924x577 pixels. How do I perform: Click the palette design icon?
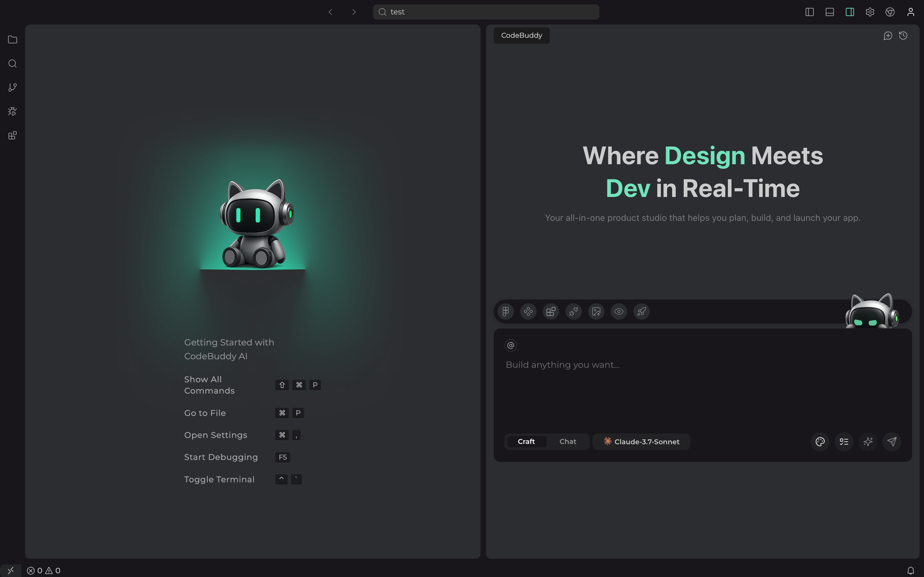[x=820, y=441]
